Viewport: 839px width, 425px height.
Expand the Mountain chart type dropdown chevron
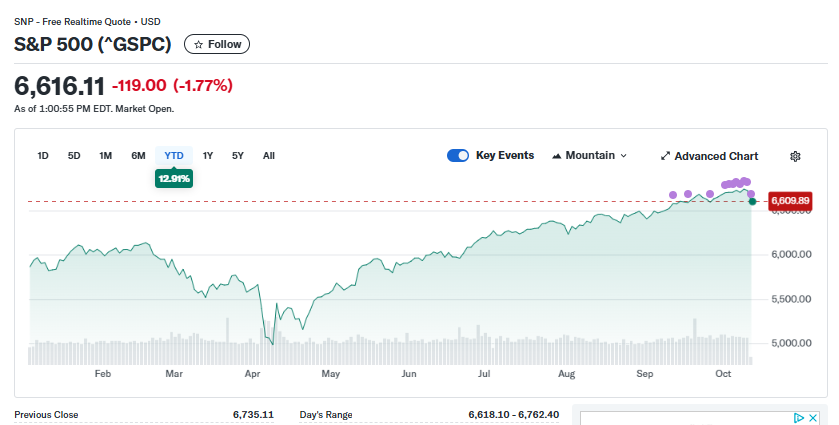pyautogui.click(x=624, y=156)
